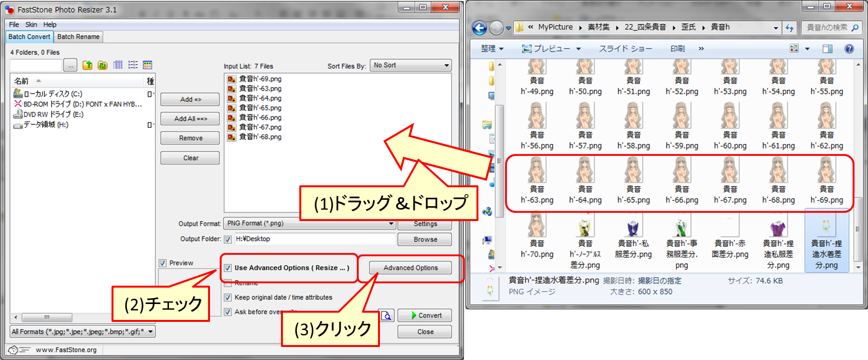The height and width of the screenshot is (360, 868).
Task: Go up one folder level in FastStone
Action: pyautogui.click(x=87, y=65)
